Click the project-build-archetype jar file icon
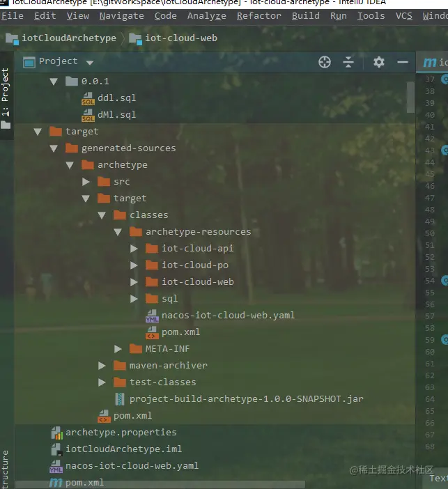Viewport: 448px width, 489px height. (119, 399)
